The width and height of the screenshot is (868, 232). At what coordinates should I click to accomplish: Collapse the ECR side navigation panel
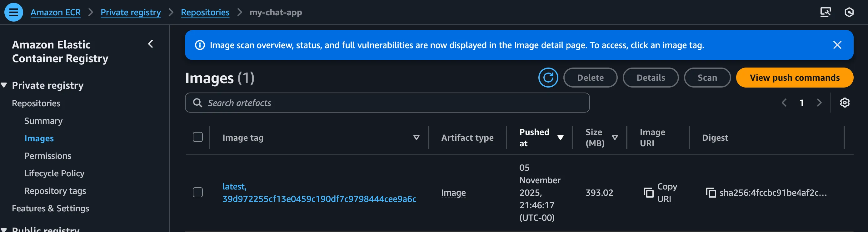pyautogui.click(x=151, y=44)
